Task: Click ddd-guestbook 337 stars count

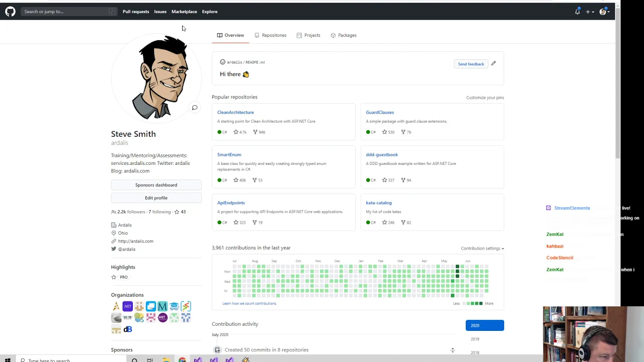Action: click(x=388, y=180)
